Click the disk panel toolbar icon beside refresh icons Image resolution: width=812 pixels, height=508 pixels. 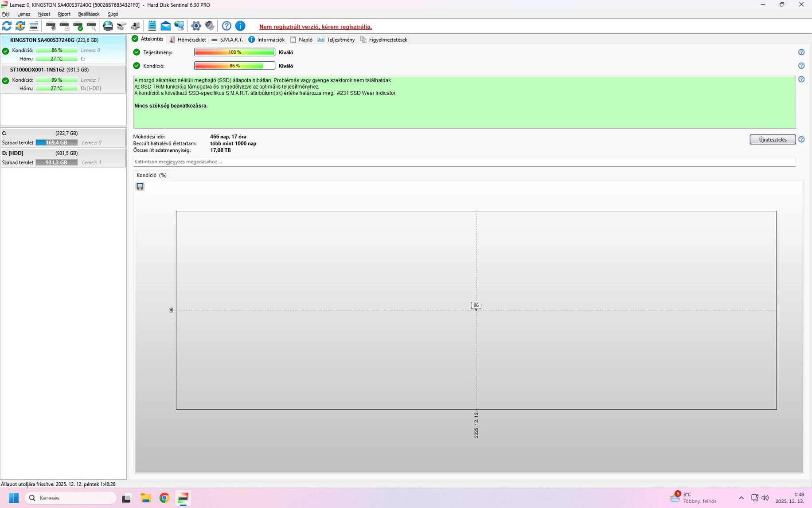click(x=34, y=26)
